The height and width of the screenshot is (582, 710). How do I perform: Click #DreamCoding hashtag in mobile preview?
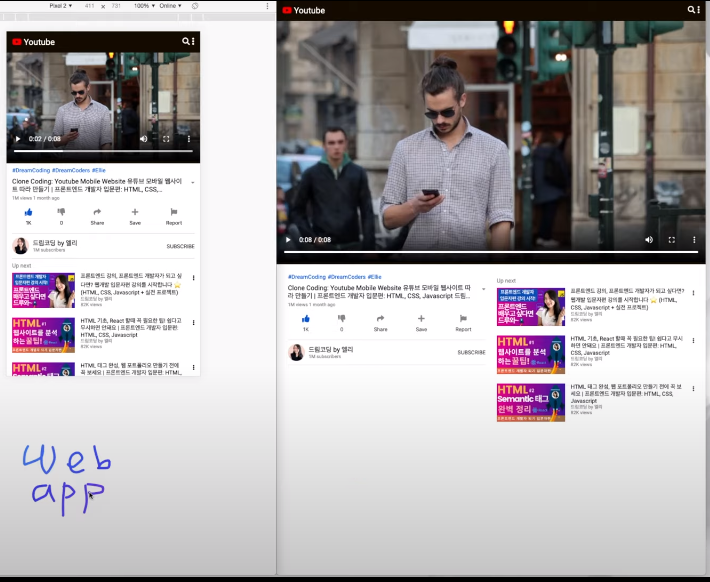tap(31, 170)
